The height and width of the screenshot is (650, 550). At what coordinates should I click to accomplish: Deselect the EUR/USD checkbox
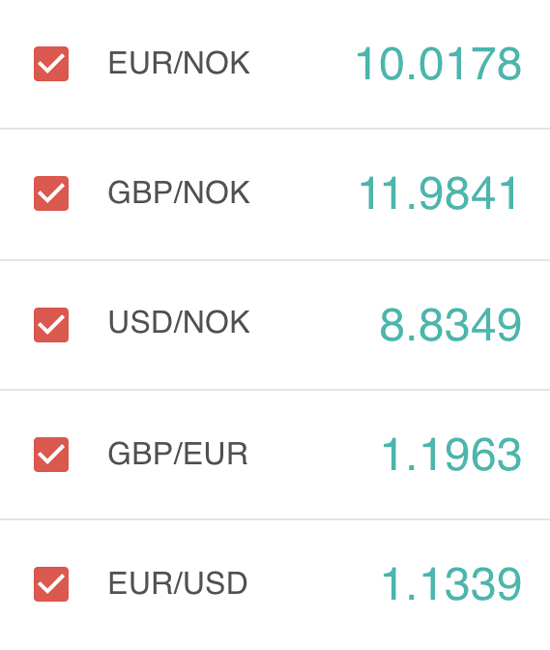point(51,584)
